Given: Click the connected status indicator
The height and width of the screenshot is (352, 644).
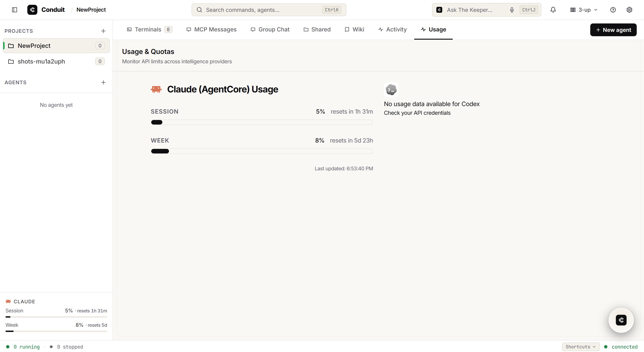Looking at the screenshot, I should pyautogui.click(x=621, y=347).
